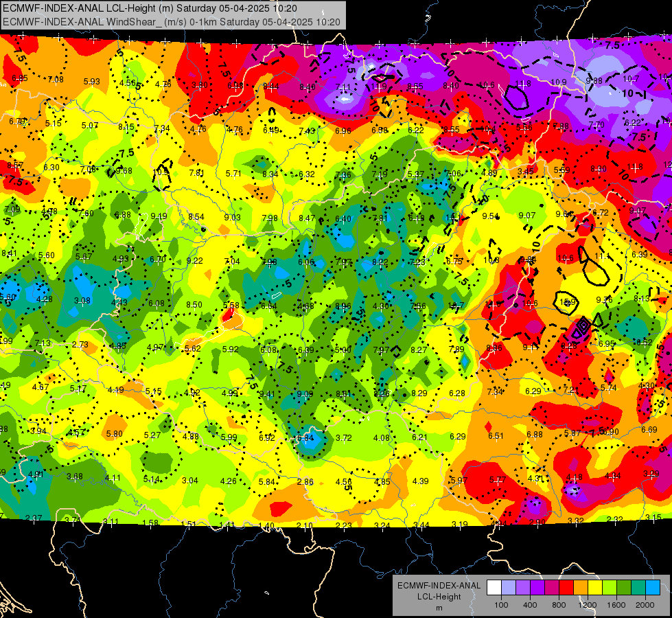Click the grid value 5.71
The image size is (672, 618).
[233, 173]
